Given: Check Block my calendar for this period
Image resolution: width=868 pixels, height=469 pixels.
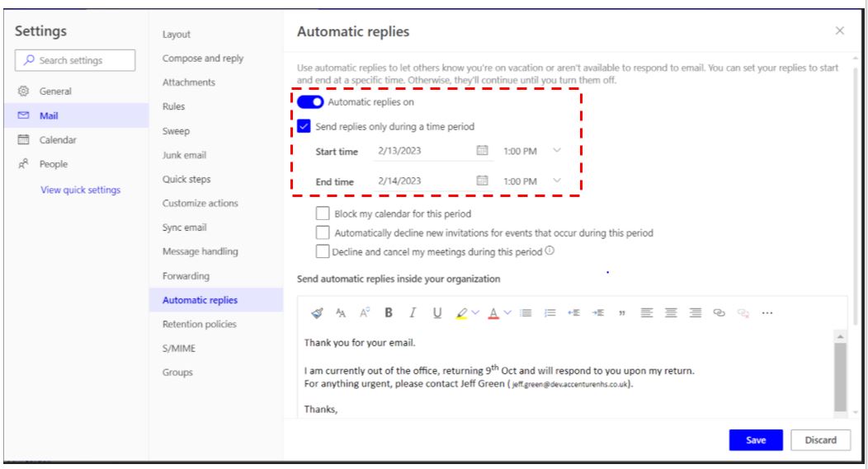Looking at the screenshot, I should [x=322, y=213].
